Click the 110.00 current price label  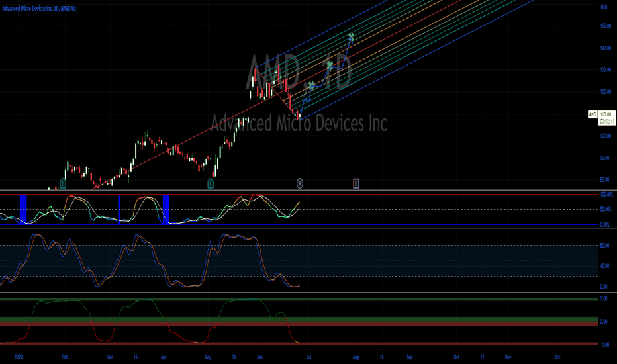point(606,114)
